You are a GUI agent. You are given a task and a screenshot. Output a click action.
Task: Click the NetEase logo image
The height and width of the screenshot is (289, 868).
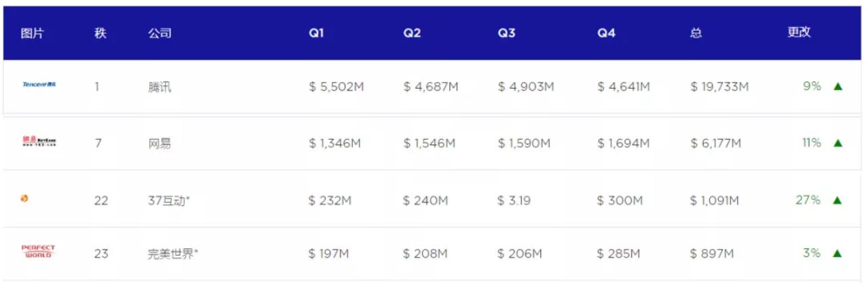pyautogui.click(x=39, y=142)
